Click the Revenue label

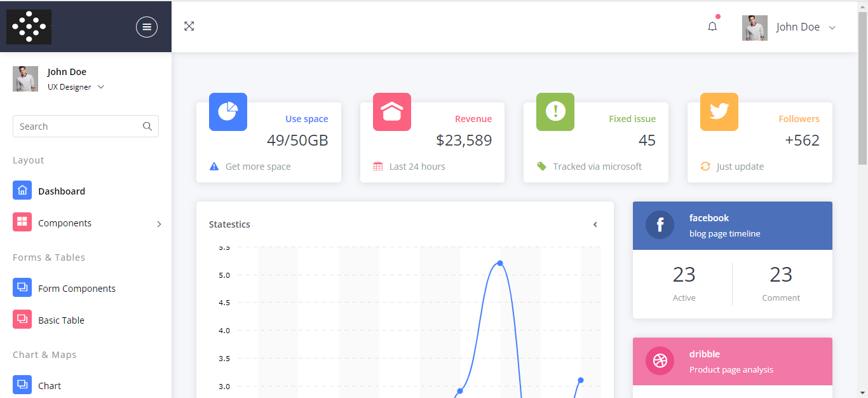pos(473,119)
